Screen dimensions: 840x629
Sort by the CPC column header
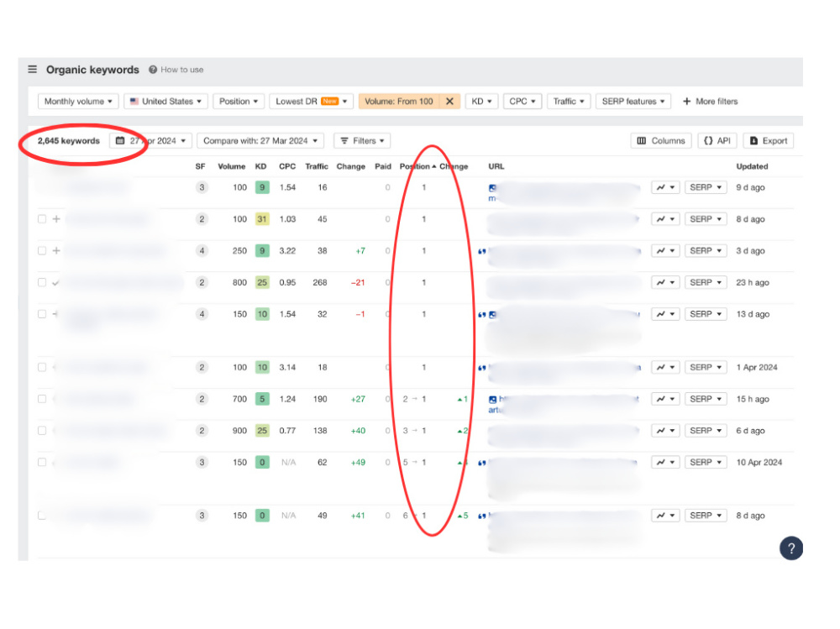[287, 166]
